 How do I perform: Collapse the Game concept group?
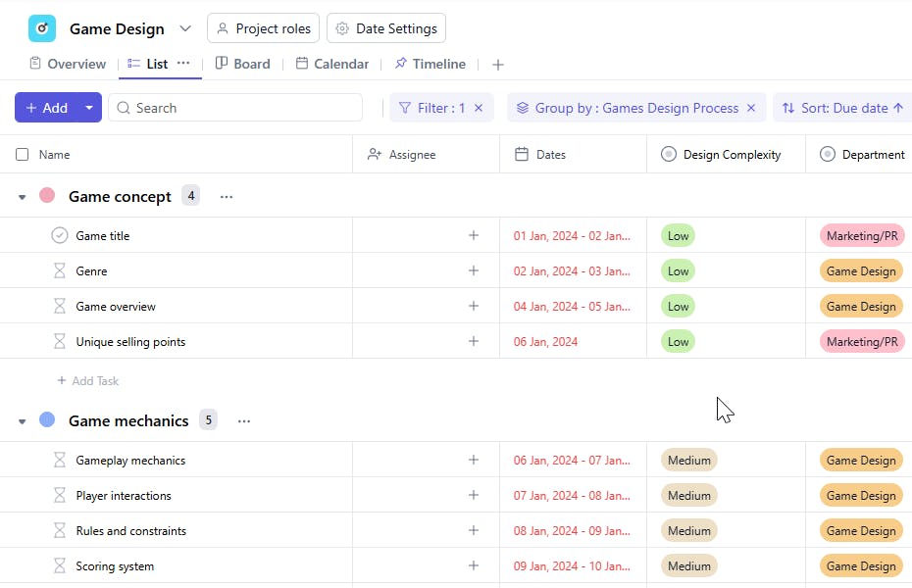pos(23,197)
